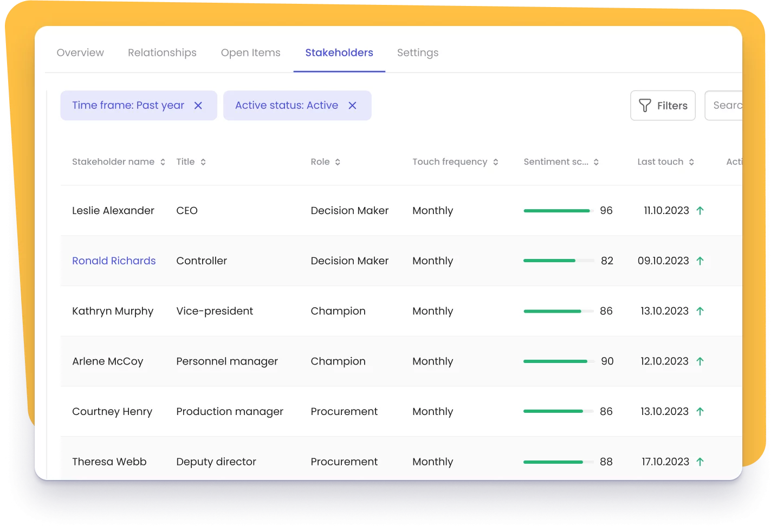Click the Last touch column header
Image resolution: width=777 pixels, height=532 pixels.
tap(660, 161)
